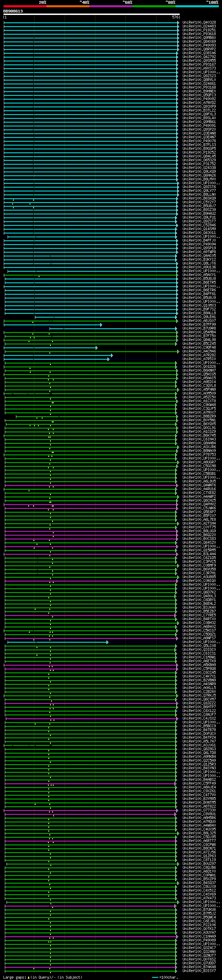Select the UniRef100_P22106 label

199,925
